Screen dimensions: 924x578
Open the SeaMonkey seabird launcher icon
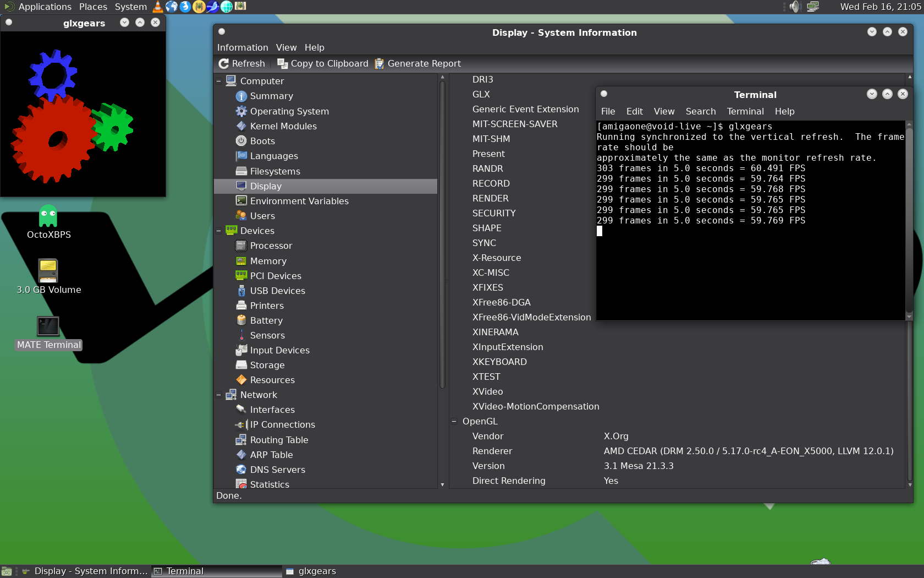[x=212, y=7]
